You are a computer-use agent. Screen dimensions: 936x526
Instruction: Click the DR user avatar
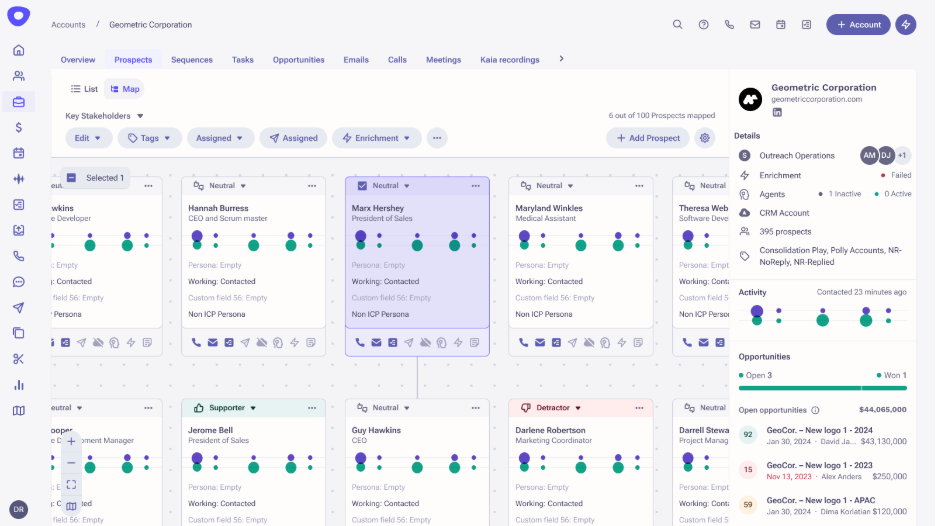(x=19, y=509)
